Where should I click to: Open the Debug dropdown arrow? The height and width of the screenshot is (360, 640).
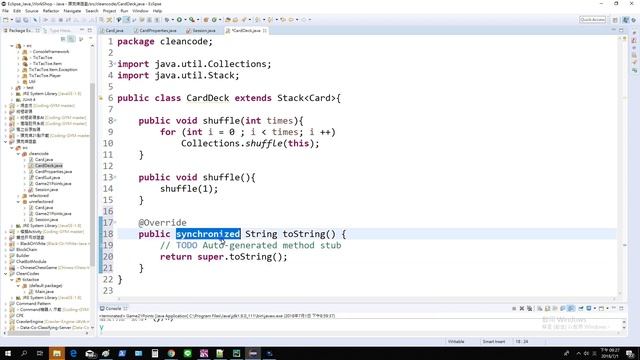[173, 20]
